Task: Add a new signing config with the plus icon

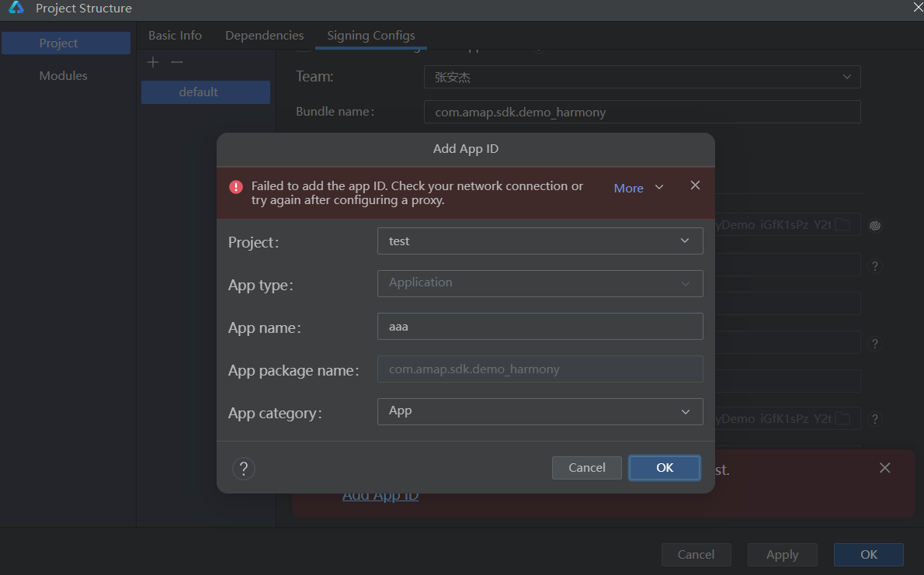Action: coord(153,62)
